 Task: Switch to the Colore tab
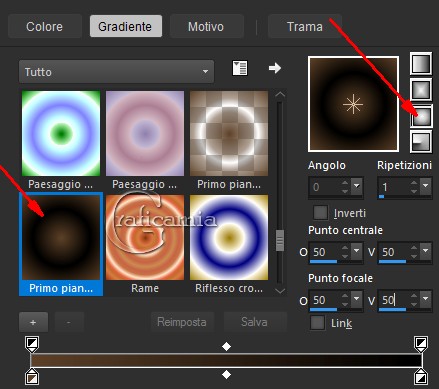pyautogui.click(x=45, y=26)
